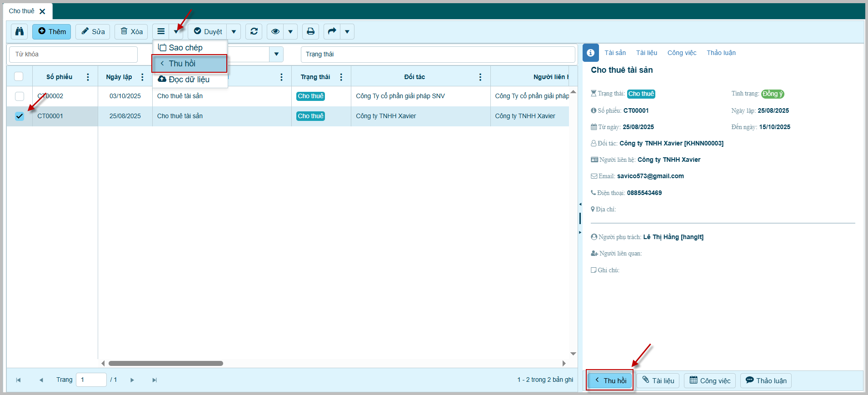The image size is (868, 395).
Task: Switch to the Thảo luận tab
Action: tap(721, 53)
